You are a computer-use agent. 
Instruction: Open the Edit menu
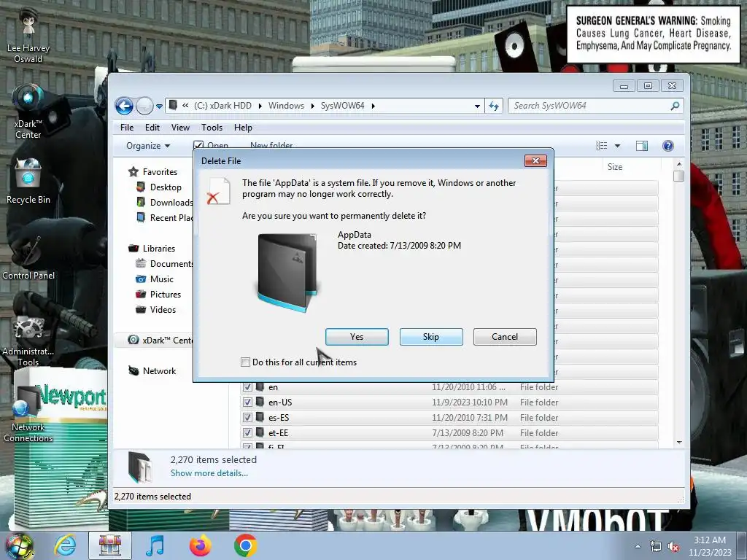pyautogui.click(x=152, y=128)
